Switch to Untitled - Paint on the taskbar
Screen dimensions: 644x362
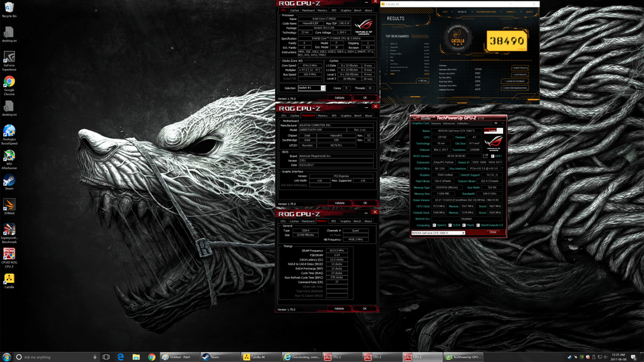179,357
